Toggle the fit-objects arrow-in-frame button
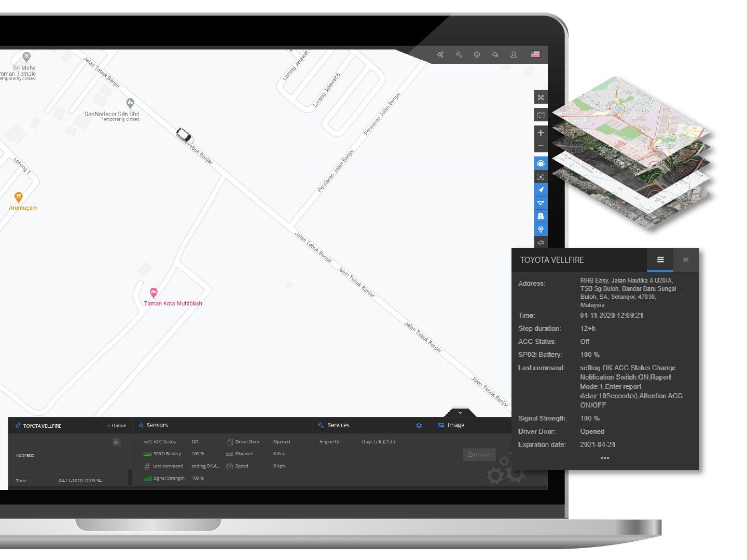 [541, 177]
